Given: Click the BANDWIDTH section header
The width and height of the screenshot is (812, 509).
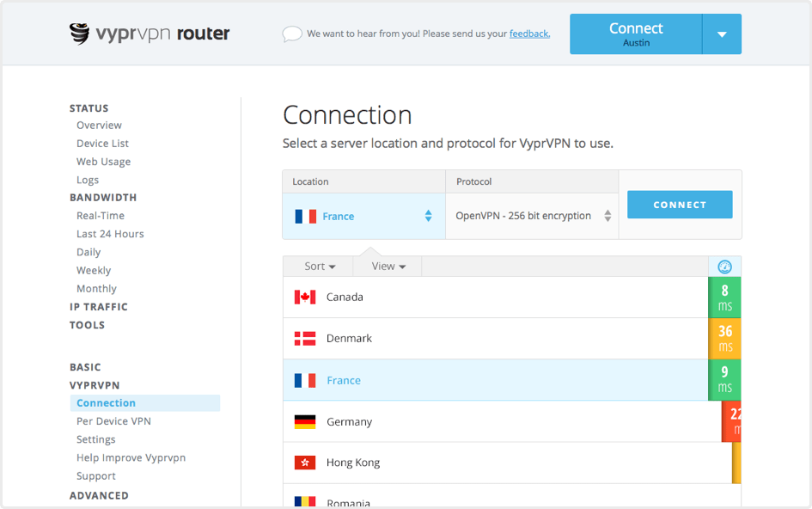Looking at the screenshot, I should (103, 198).
